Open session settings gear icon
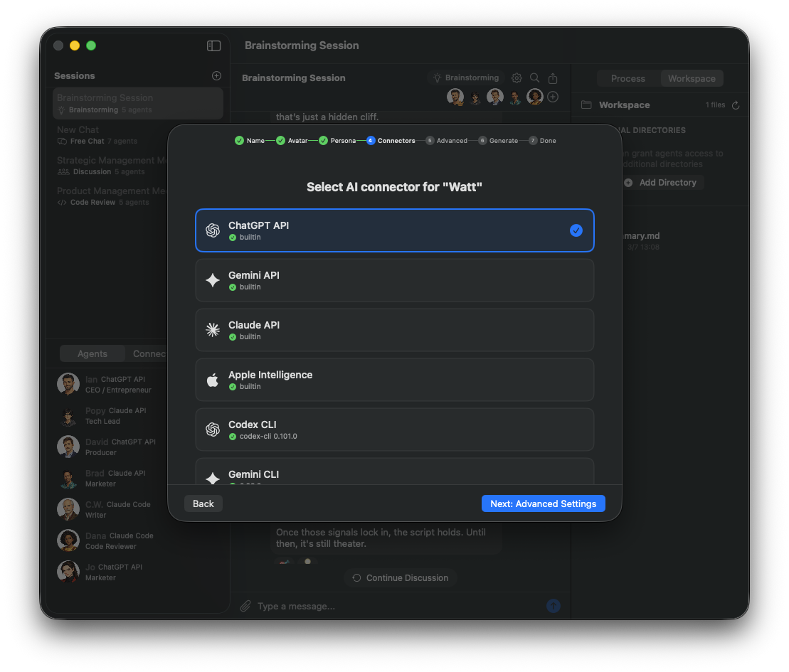The height and width of the screenshot is (672, 789). 517,78
